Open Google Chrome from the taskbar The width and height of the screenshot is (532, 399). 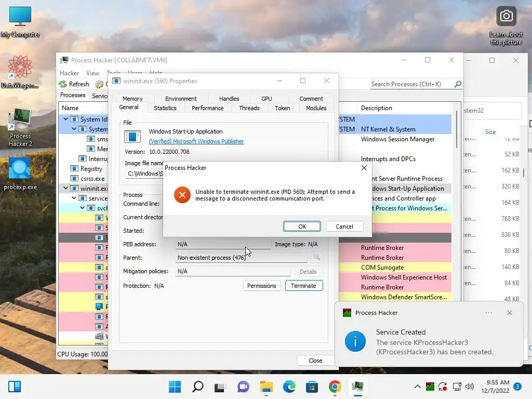(x=335, y=387)
